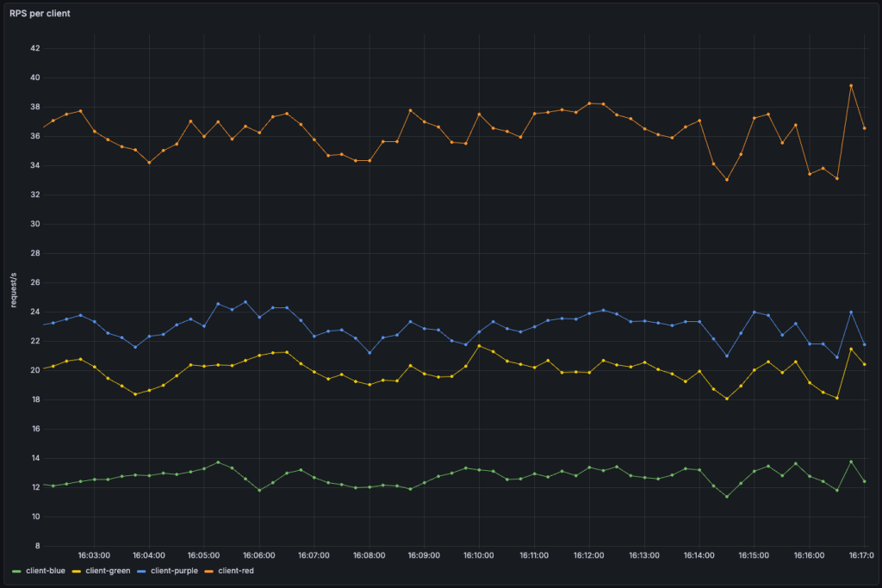Click the highest peak point on the orange line
This screenshot has height=588, width=882.
pyautogui.click(x=851, y=85)
